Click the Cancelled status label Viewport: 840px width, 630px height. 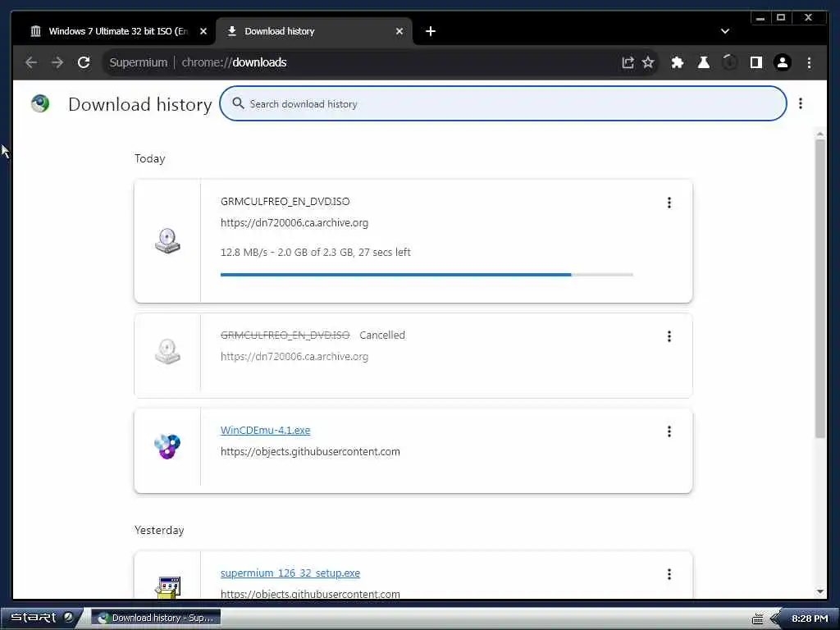(382, 336)
